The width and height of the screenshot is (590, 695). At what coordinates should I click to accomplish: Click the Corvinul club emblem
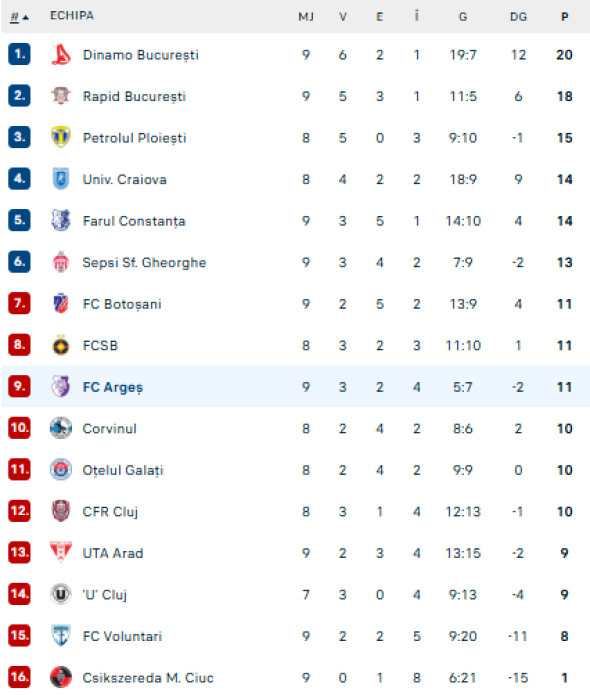point(61,428)
